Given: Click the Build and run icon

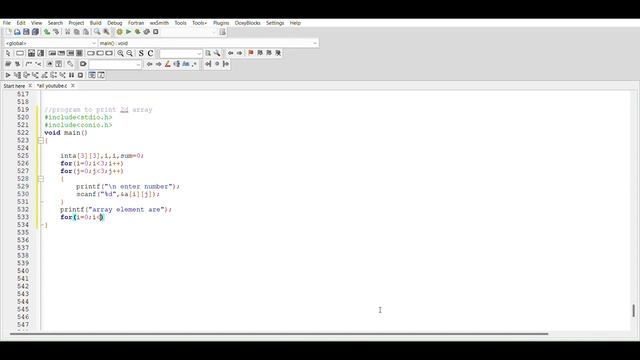Looking at the screenshot, I should (138, 32).
